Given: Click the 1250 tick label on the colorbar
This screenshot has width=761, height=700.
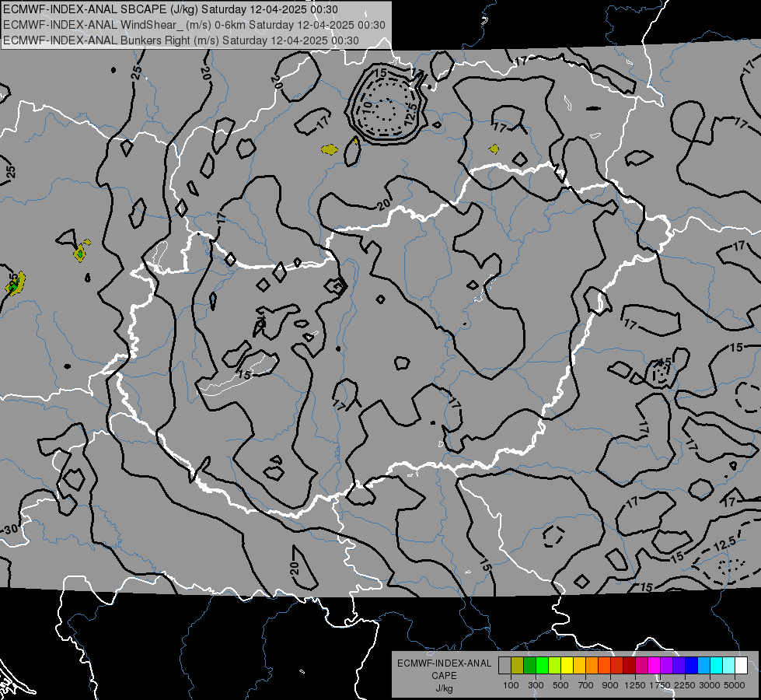Looking at the screenshot, I should (x=635, y=685).
